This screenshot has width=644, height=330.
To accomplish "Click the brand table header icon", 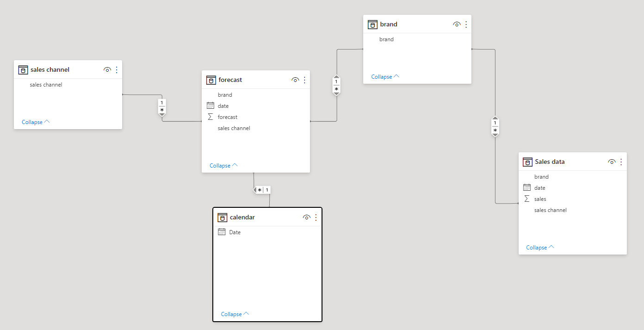I will point(372,25).
